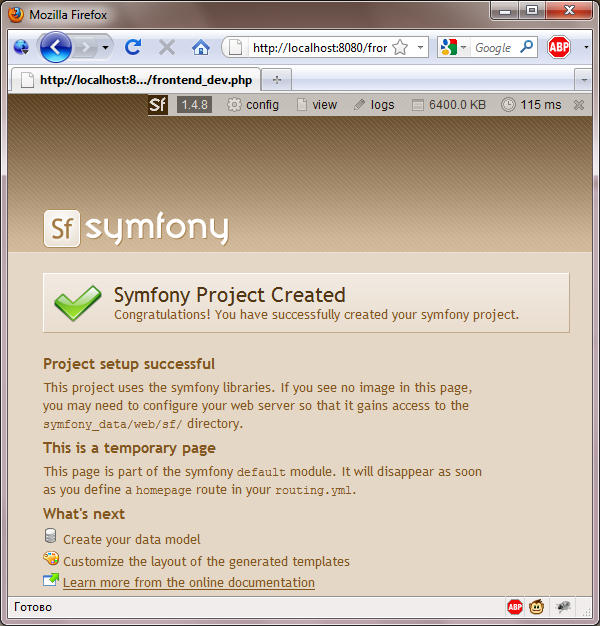Click the clock icon beside 115 ms
The height and width of the screenshot is (626, 600).
point(508,105)
